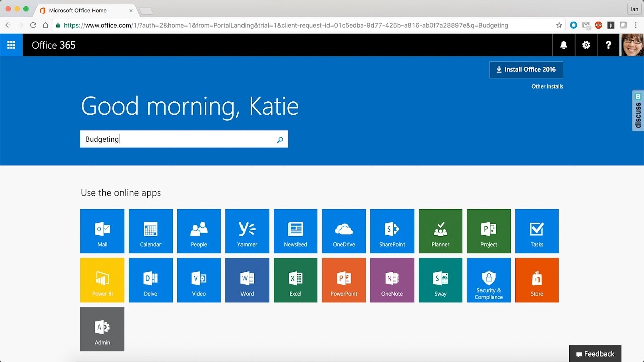Open the notifications bell
Screen dimensions: 644x362
tap(563, 45)
